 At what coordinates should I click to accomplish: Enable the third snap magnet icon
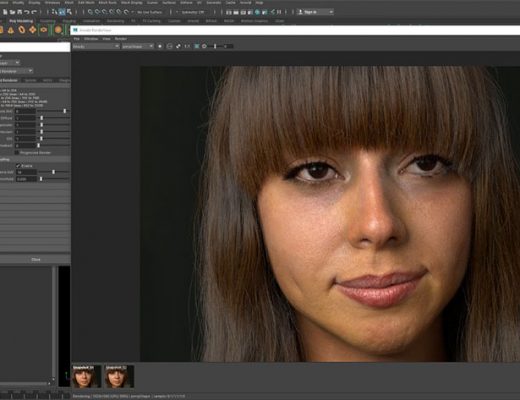(x=105, y=12)
